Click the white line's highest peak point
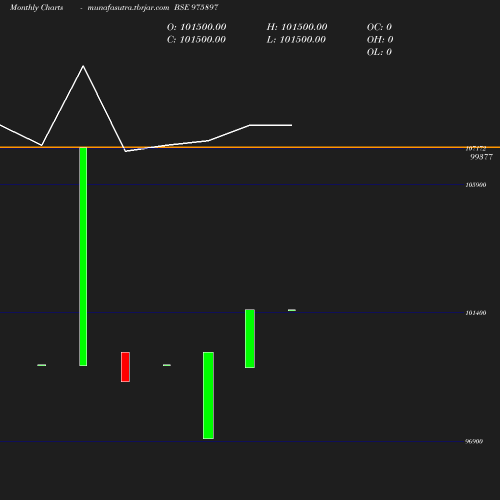Image resolution: width=500 pixels, height=500 pixels. tap(83, 66)
